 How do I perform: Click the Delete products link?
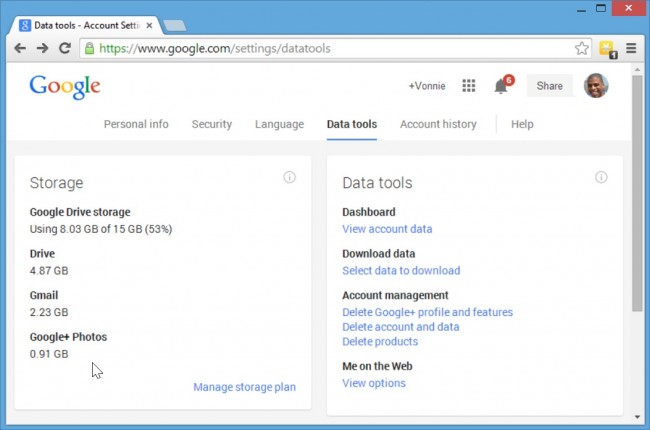tap(380, 341)
